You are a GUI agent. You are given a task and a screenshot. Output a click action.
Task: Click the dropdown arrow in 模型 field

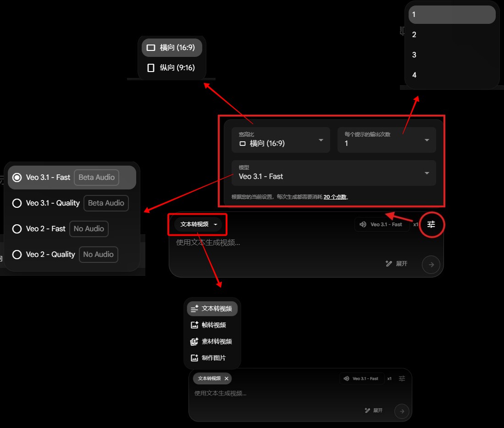[427, 173]
